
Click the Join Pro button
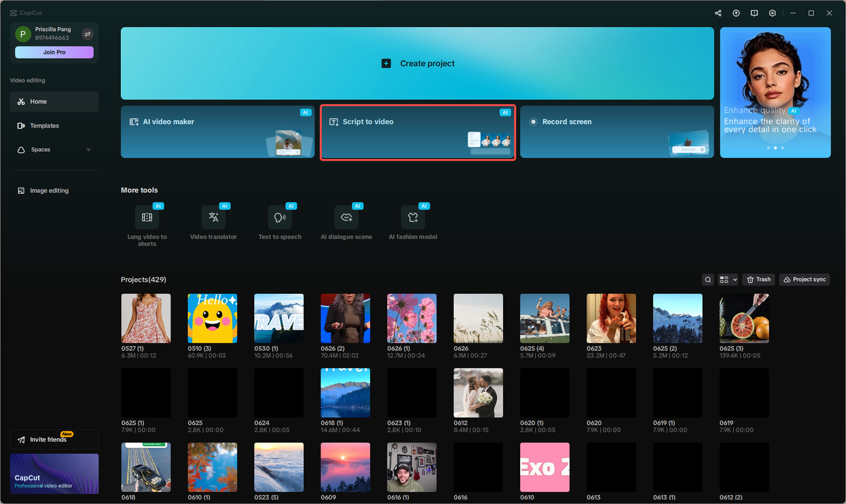(54, 52)
